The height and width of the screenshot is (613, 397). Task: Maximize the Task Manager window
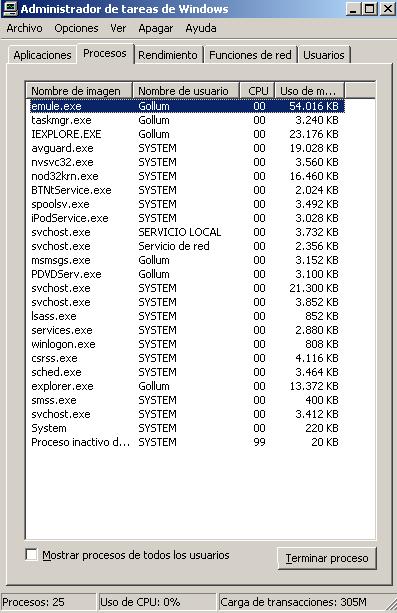pyautogui.click(x=369, y=9)
